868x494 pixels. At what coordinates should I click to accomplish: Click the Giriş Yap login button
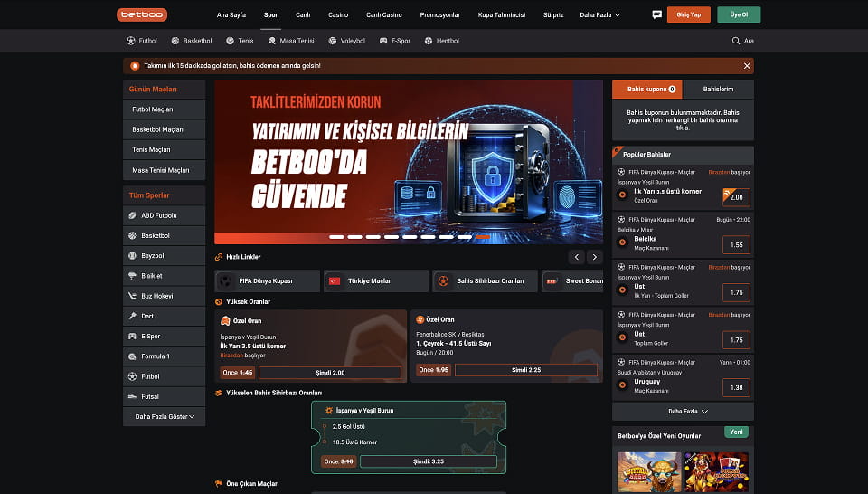pos(689,15)
